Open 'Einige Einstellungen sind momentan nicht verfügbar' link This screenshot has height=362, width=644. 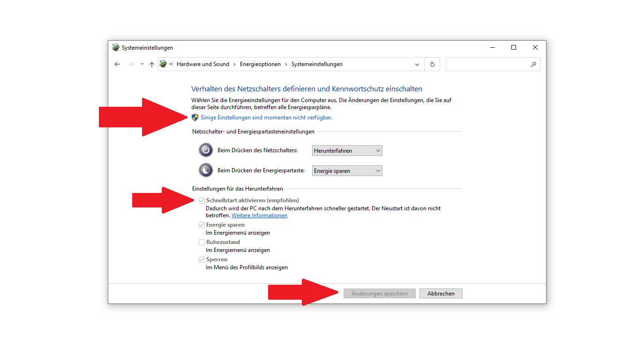[x=267, y=118]
